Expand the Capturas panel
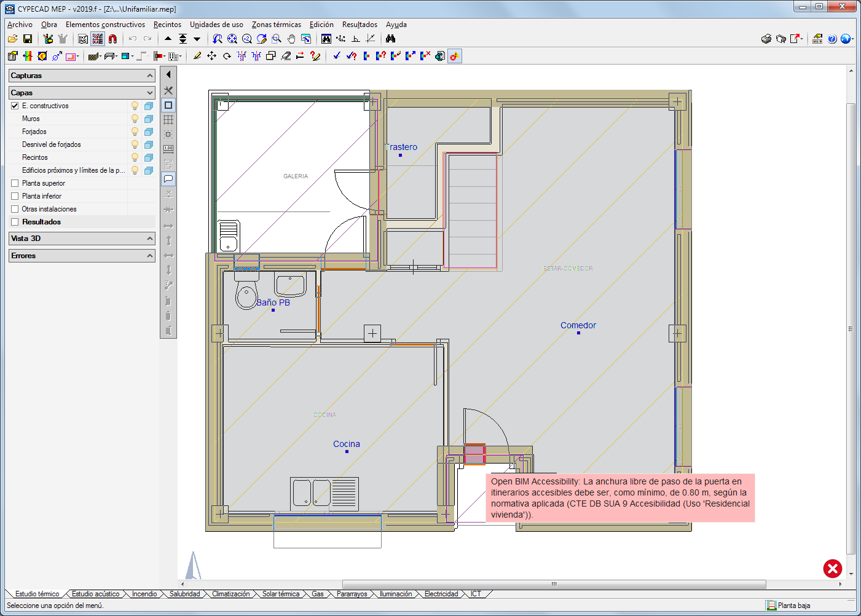This screenshot has width=861, height=616. tap(82, 76)
